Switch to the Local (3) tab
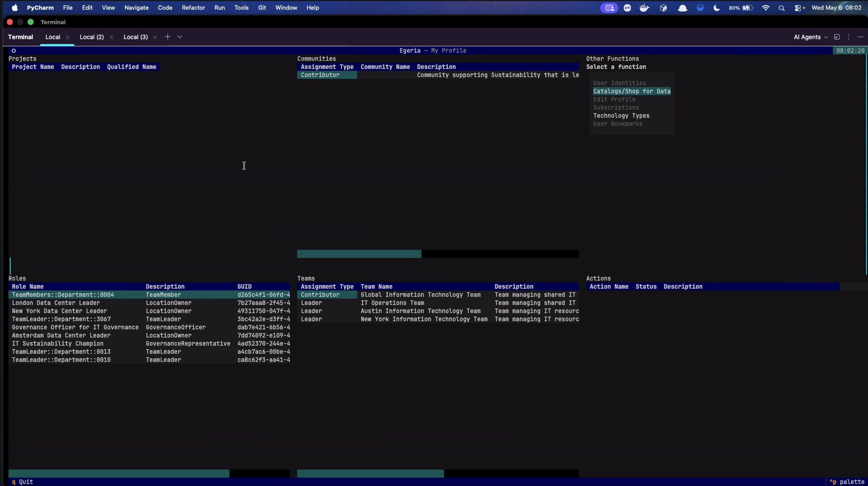The height and width of the screenshot is (486, 868). [135, 37]
